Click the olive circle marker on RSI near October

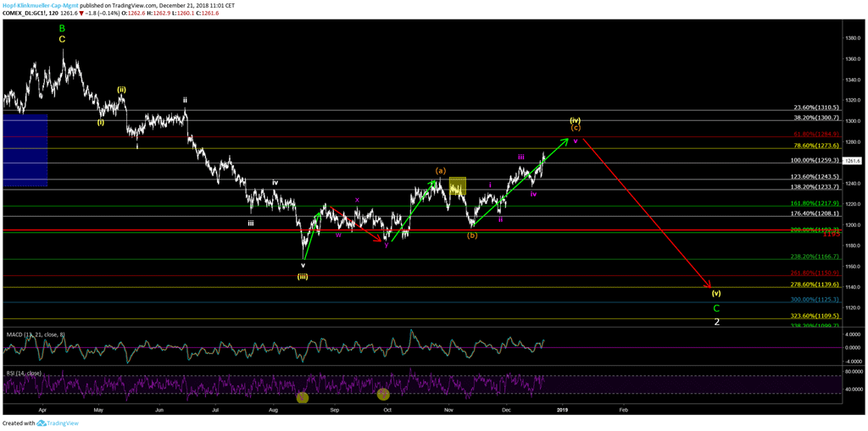(x=383, y=394)
